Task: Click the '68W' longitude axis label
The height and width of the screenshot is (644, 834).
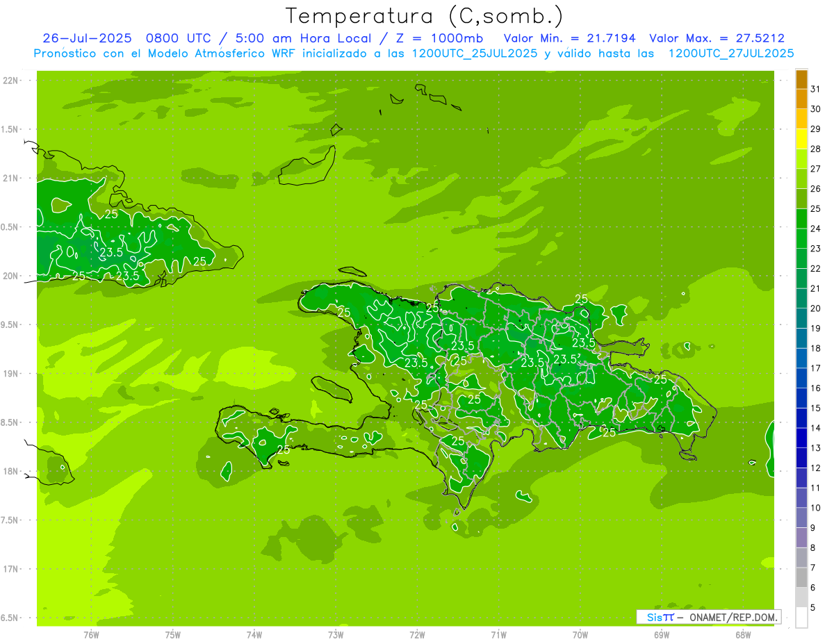Action: (x=743, y=635)
